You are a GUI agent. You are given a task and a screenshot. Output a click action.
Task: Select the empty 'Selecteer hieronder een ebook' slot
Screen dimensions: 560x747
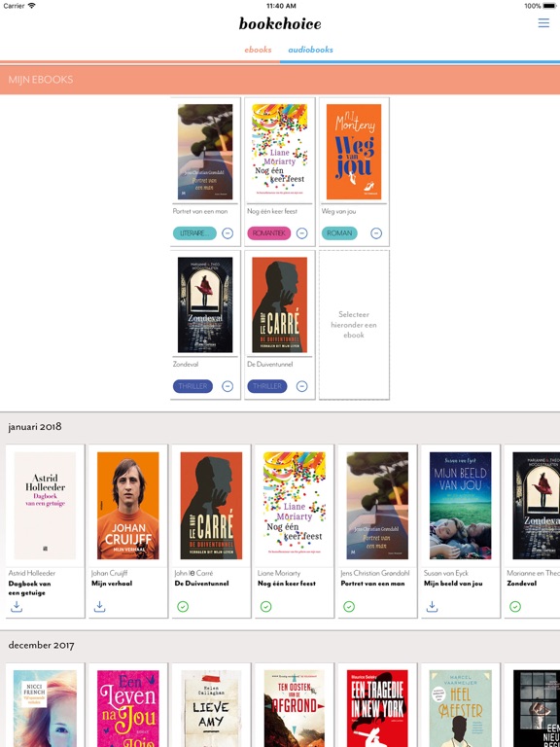point(354,325)
